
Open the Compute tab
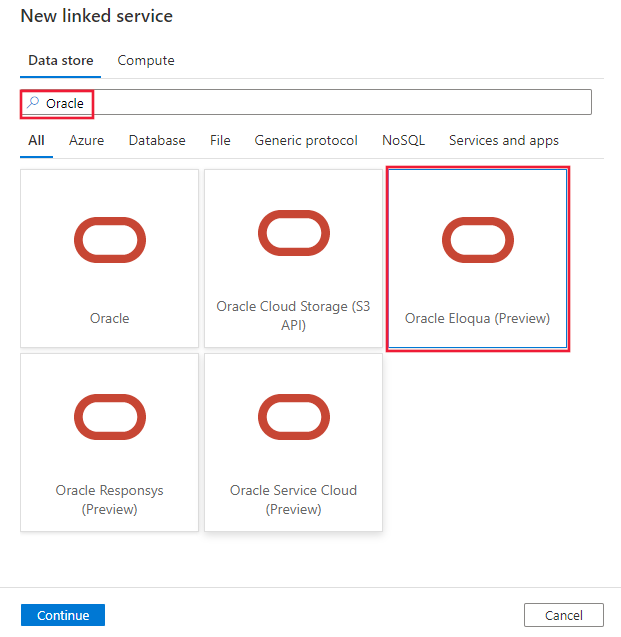click(x=146, y=61)
